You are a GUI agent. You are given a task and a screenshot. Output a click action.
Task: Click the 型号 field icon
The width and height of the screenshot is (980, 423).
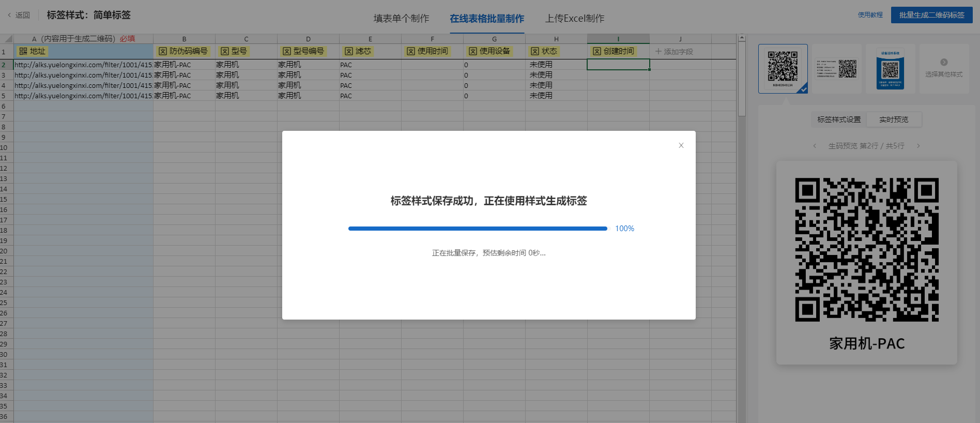(225, 51)
